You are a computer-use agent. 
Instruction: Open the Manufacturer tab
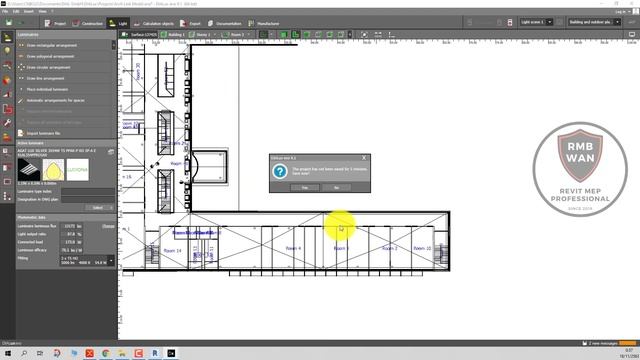[x=264, y=23]
